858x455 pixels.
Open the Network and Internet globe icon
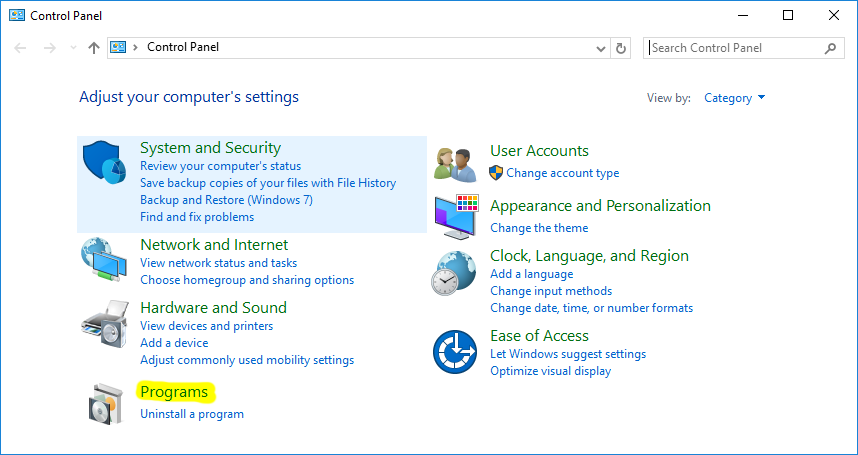coord(105,259)
